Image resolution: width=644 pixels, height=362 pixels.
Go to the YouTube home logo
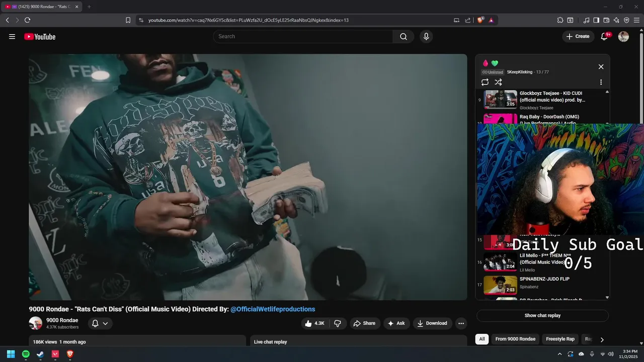[40, 37]
